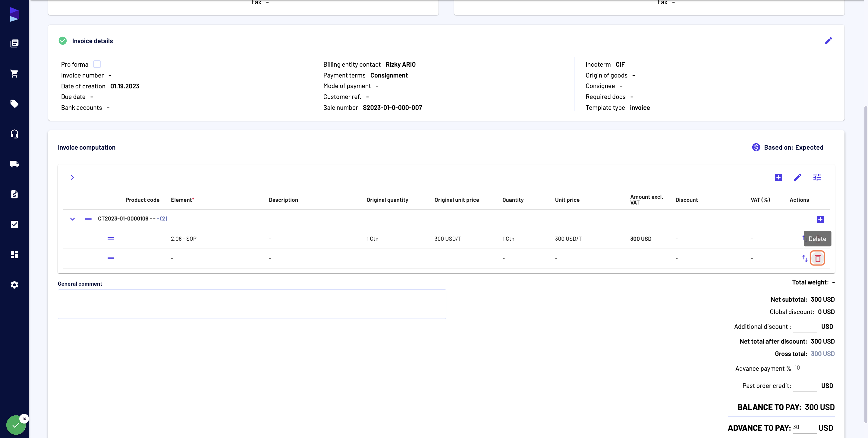
Task: Click the VAT (%) column header
Action: click(x=760, y=200)
